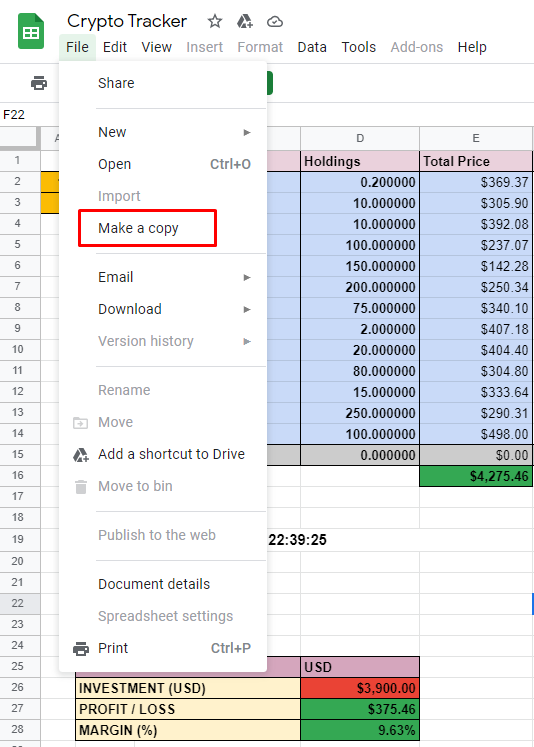This screenshot has width=534, height=747.
Task: Click the $0.00 cell
Action: coord(476,455)
